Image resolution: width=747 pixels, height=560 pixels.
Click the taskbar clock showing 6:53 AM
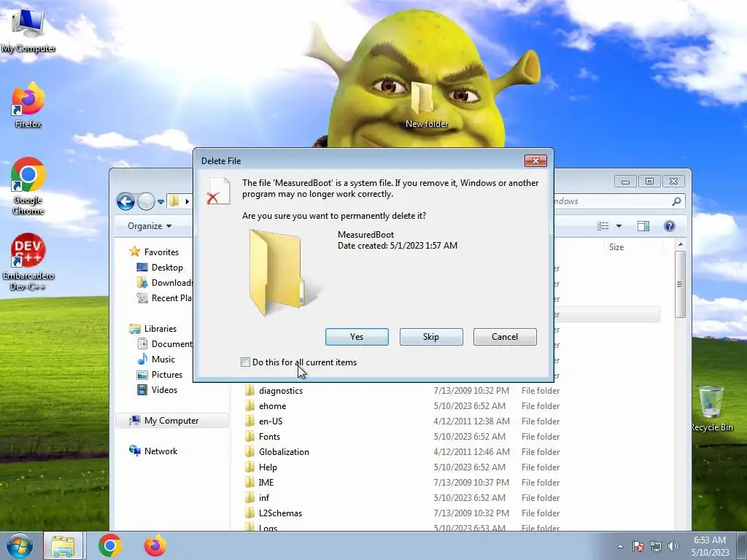[x=710, y=546]
